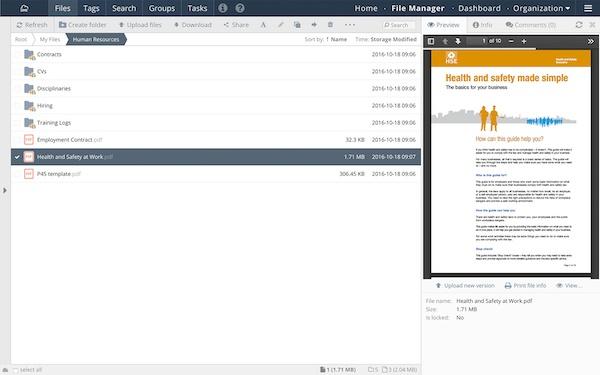
Task: Tick the checkbox for Contracts folder row
Action: (17, 54)
